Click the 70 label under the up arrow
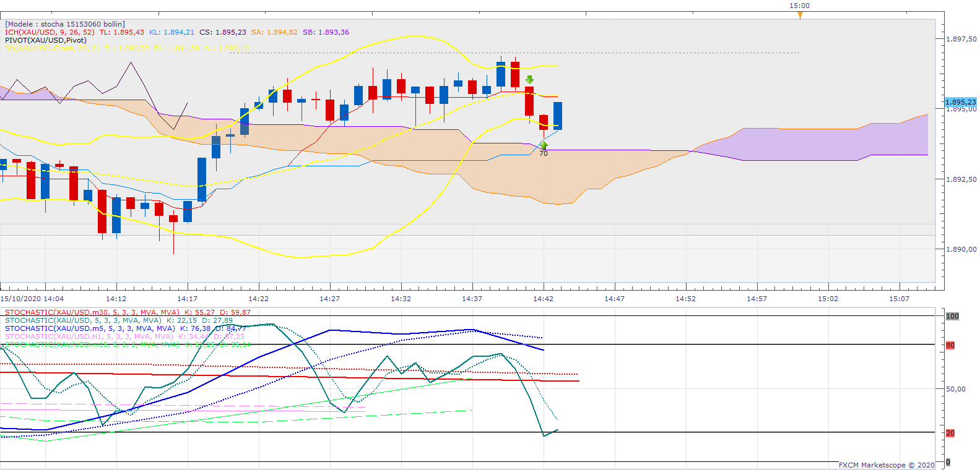The width and height of the screenshot is (980, 470). (544, 153)
